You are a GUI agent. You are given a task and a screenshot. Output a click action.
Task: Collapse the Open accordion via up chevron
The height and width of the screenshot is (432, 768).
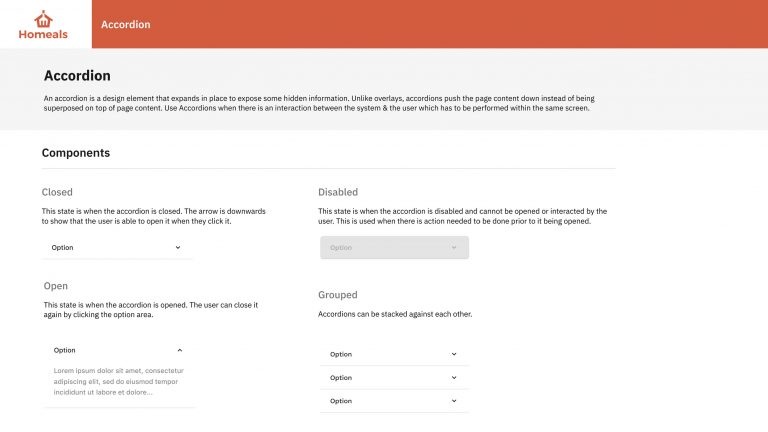pyautogui.click(x=180, y=350)
